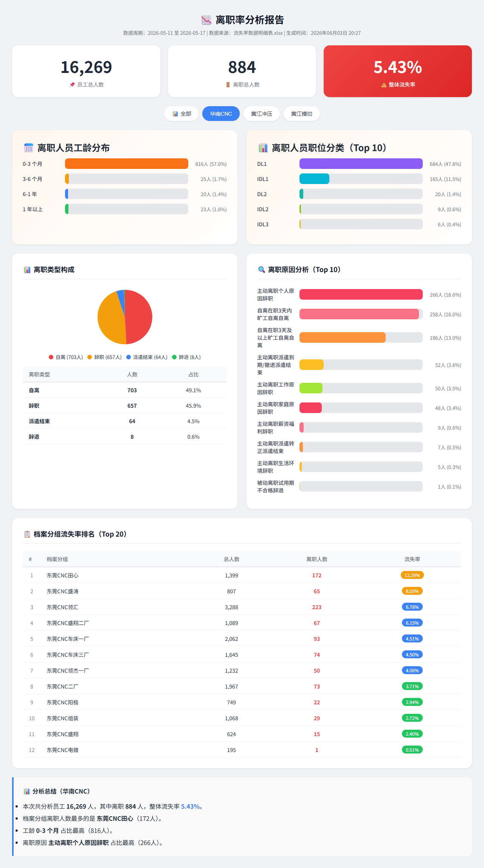Click the calendar icon beside 离职人员工龄分布

coord(29,148)
